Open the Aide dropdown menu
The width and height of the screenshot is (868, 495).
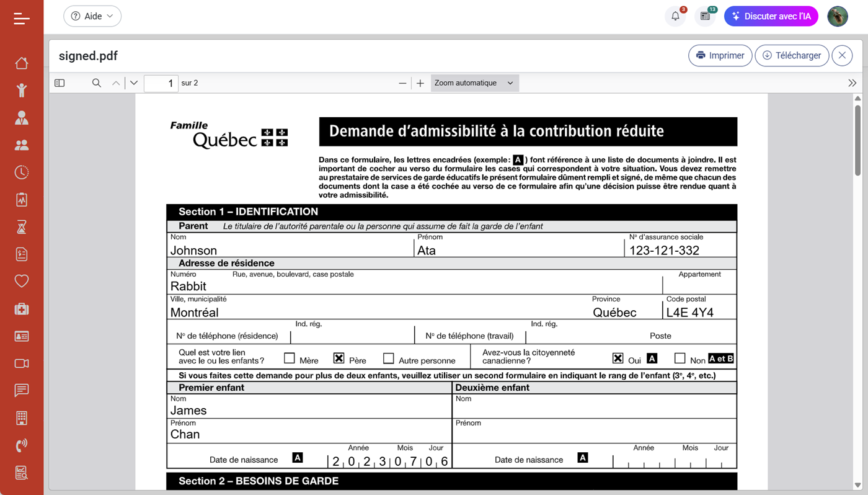coord(92,16)
